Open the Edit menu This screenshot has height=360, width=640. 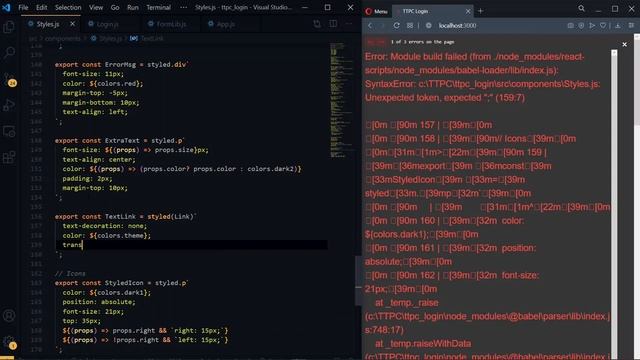tap(41, 7)
